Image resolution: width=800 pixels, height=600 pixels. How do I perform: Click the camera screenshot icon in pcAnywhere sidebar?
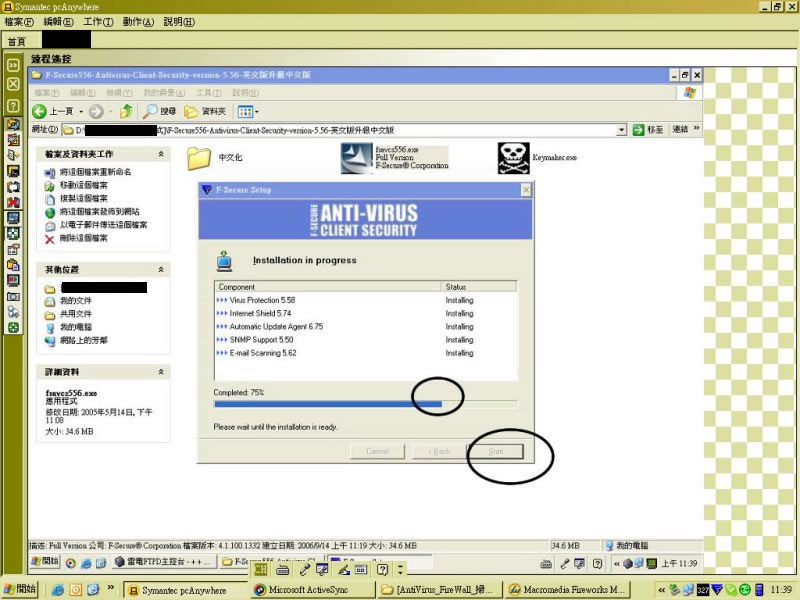(13, 296)
